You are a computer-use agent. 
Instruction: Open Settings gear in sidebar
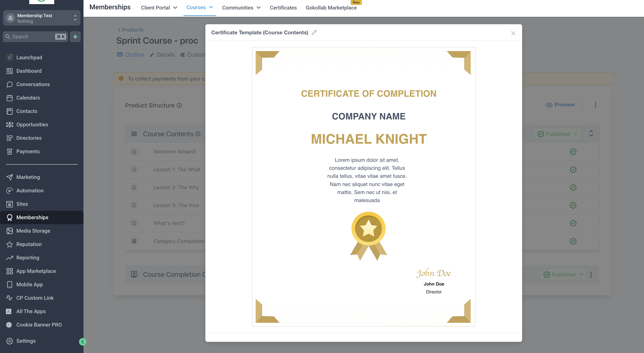click(x=26, y=341)
